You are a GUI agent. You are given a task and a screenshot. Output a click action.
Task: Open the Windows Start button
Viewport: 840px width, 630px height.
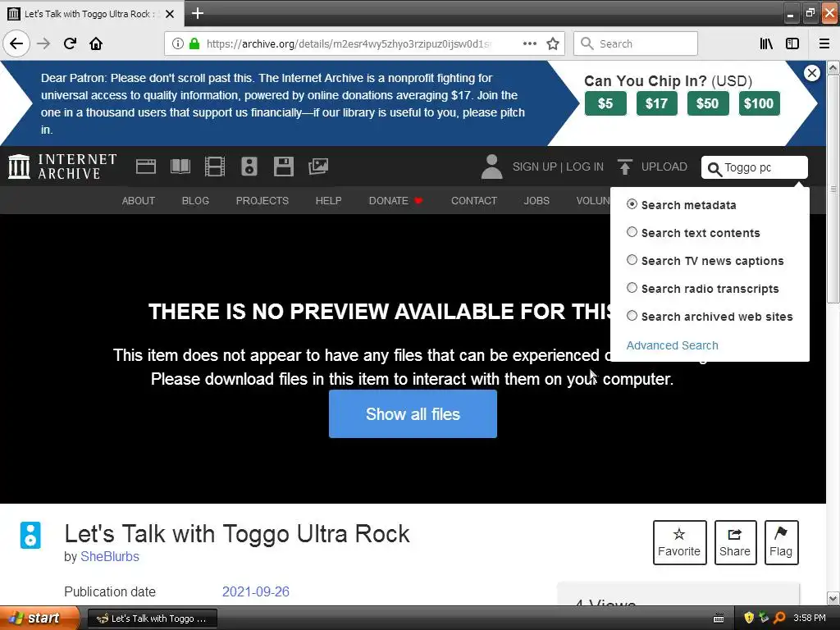(39, 619)
